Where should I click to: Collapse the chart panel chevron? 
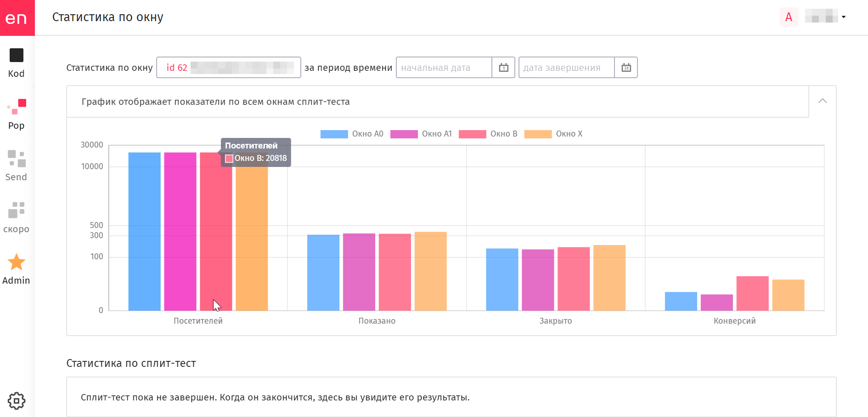[x=823, y=101]
